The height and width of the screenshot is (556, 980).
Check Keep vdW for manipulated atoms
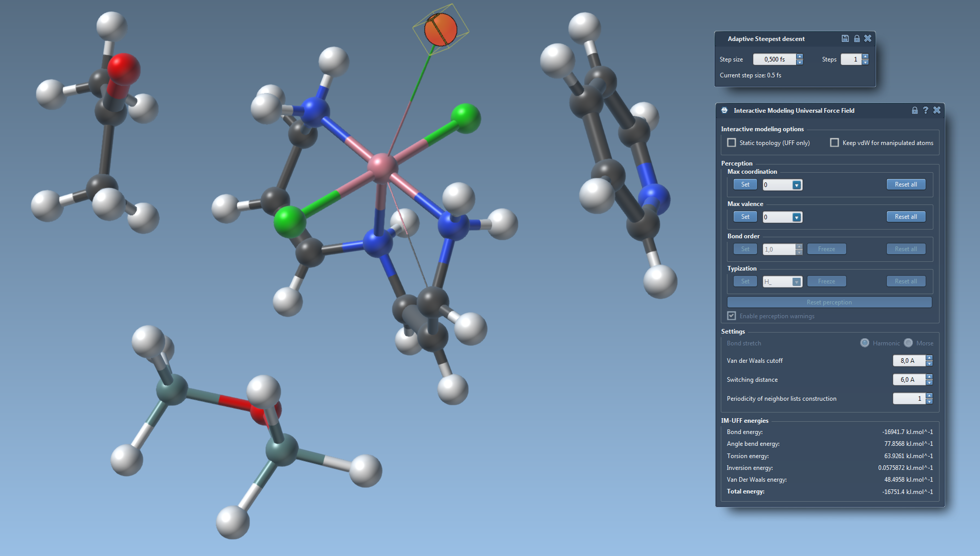tap(835, 143)
